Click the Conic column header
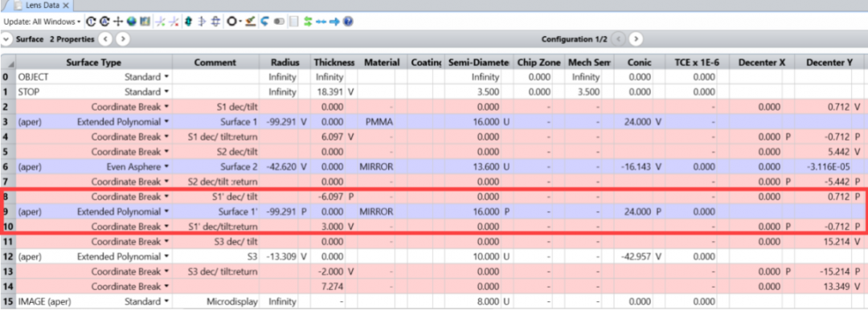The image size is (868, 310). pyautogui.click(x=639, y=63)
